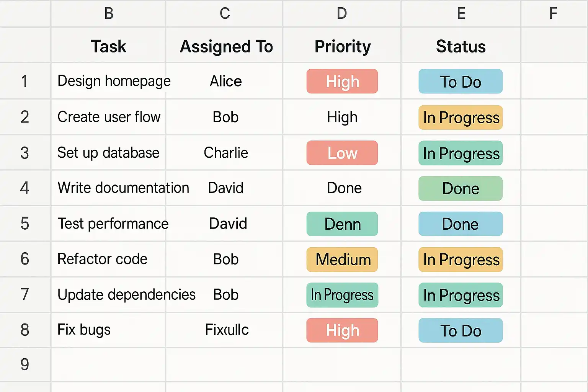Select the Charlie assignee cell
Screen dimensions: 588x392
point(226,153)
